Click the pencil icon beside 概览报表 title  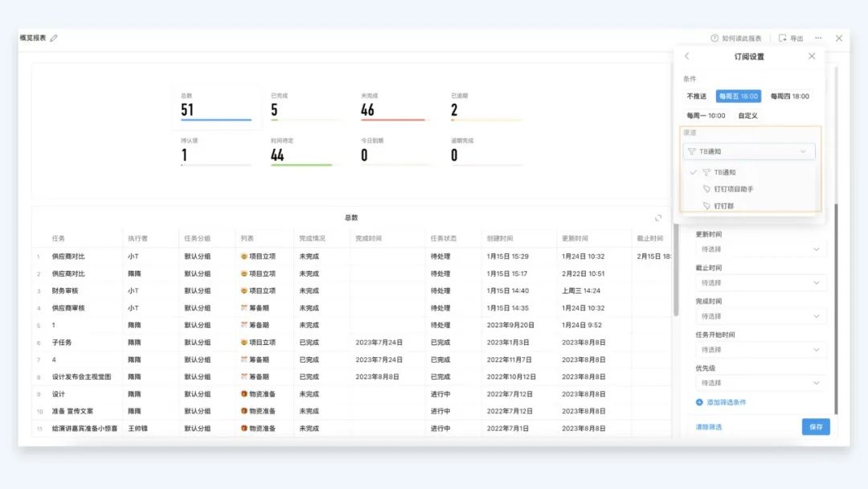pyautogui.click(x=54, y=39)
